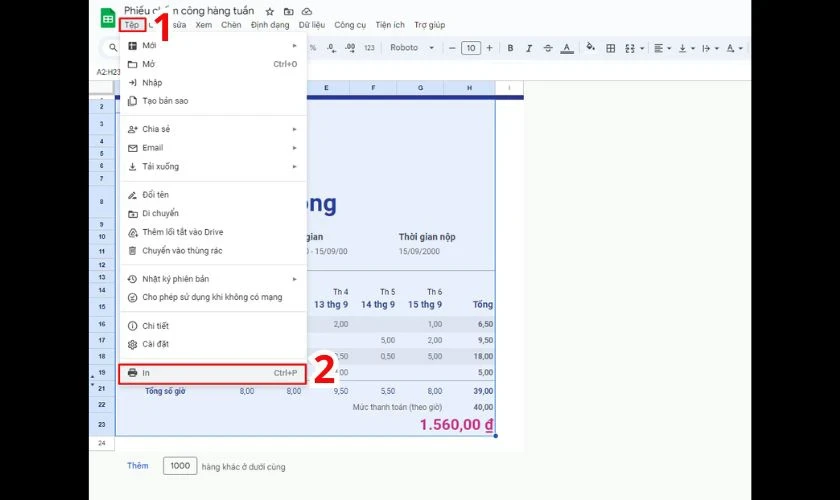This screenshot has height=500, width=840.
Task: Open the Chèn menu
Action: [x=231, y=25]
